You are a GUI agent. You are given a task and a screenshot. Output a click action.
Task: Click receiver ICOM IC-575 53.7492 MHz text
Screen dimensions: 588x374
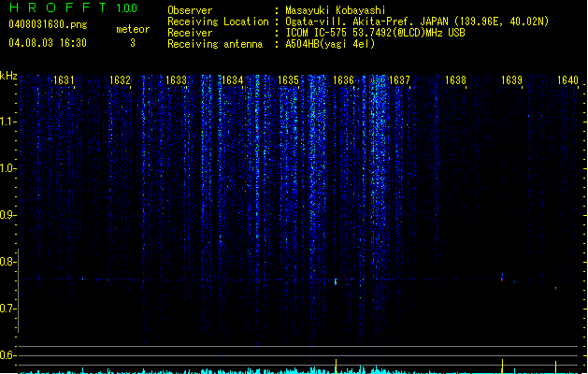pyautogui.click(x=375, y=33)
